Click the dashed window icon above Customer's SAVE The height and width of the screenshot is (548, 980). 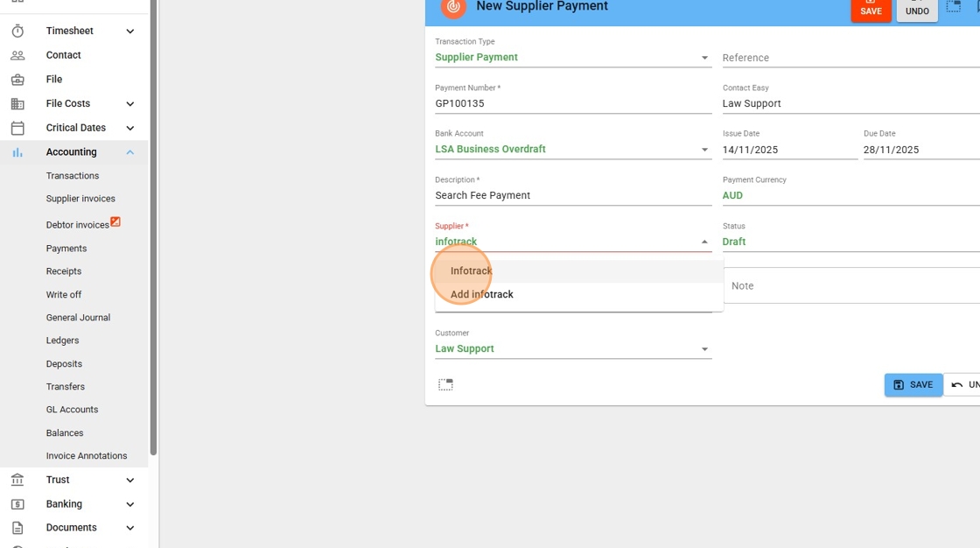[x=445, y=384]
